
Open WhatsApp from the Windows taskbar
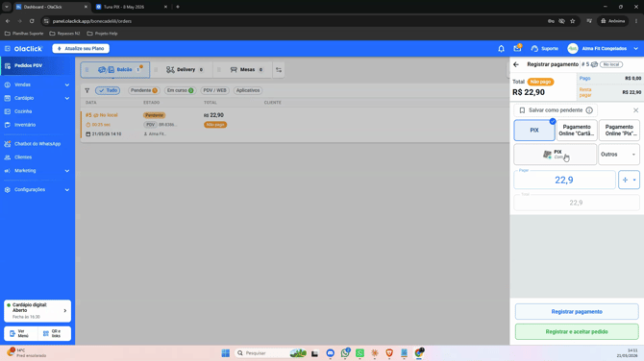[x=345, y=352]
